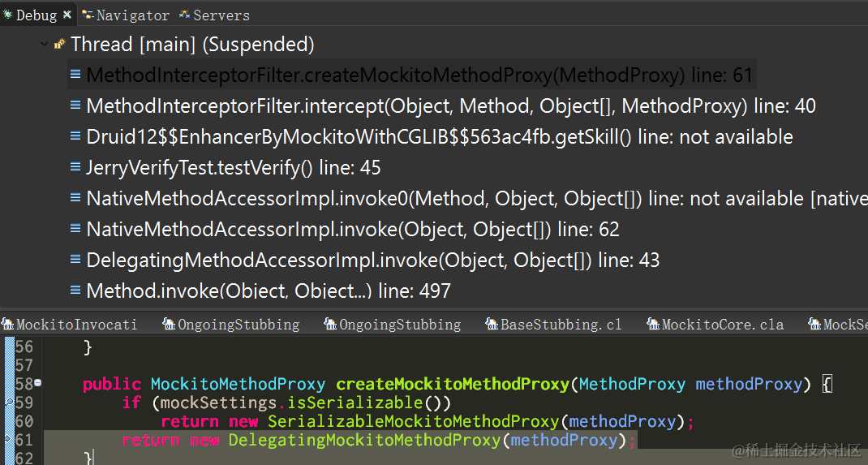Viewport: 868px width, 465px height.
Task: Click class file icon on MockitoCore tab
Action: click(x=653, y=324)
